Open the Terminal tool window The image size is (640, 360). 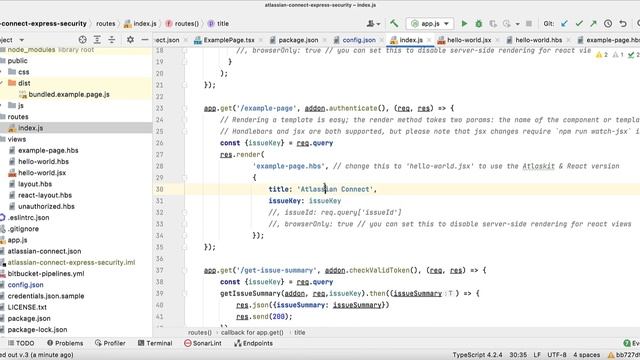point(155,343)
